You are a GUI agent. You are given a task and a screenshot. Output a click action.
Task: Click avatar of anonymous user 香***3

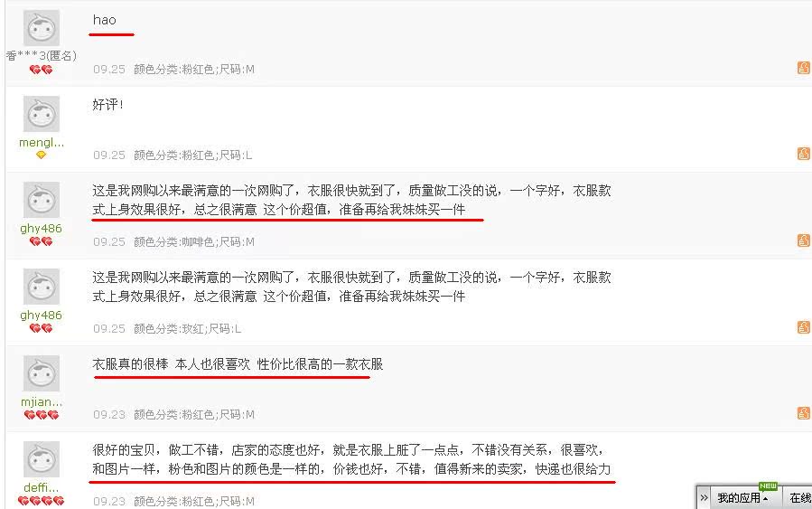coord(42,28)
